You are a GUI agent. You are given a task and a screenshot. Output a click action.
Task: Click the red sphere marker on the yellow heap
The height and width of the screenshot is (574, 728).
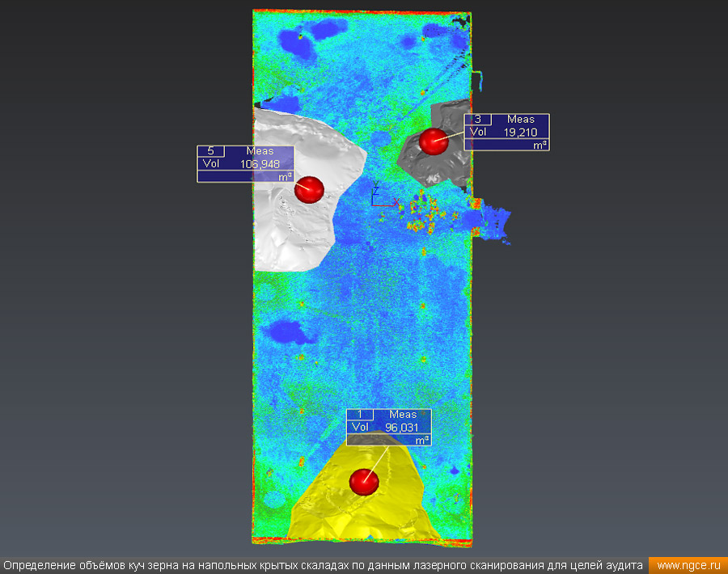point(364,481)
